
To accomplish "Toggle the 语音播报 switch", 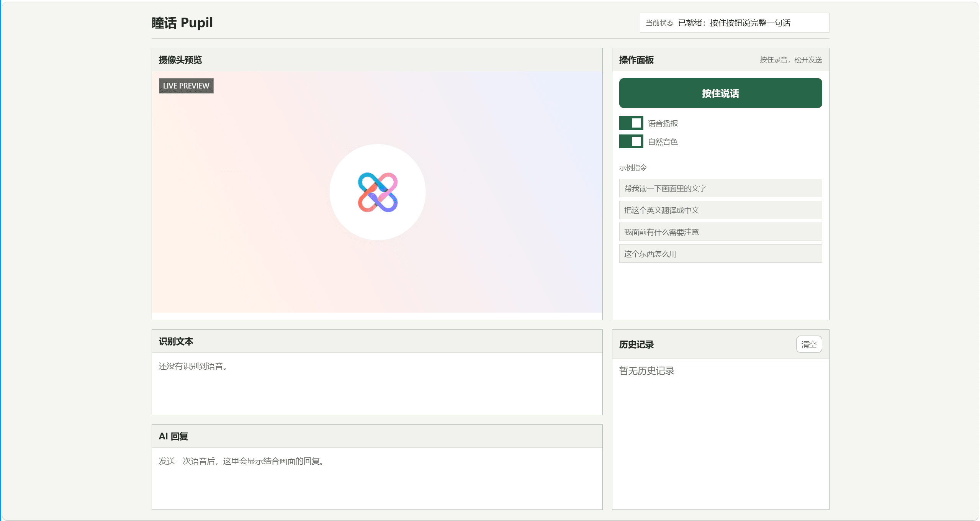I will pos(631,123).
